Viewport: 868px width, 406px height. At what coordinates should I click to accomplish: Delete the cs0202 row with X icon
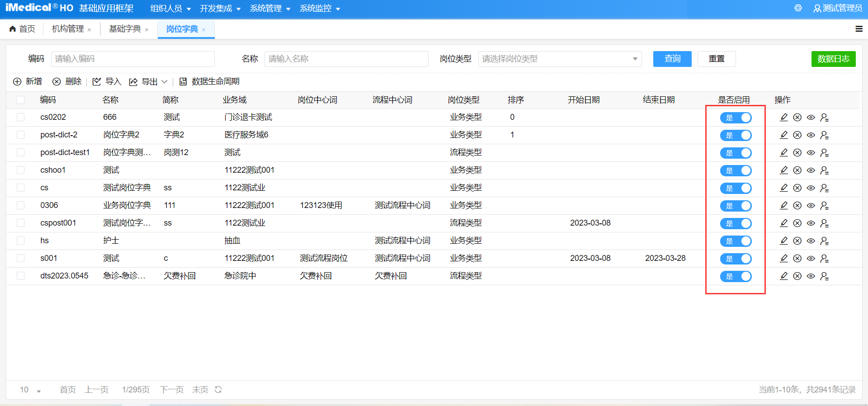pyautogui.click(x=797, y=118)
